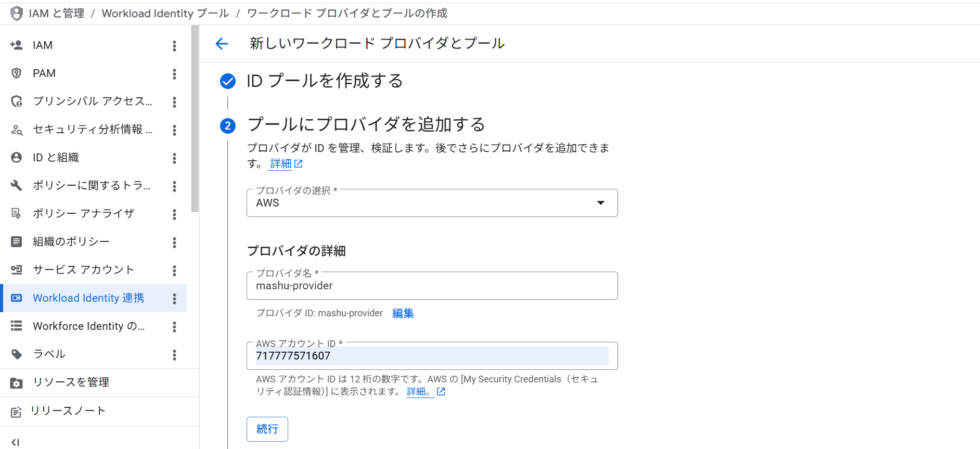The height and width of the screenshot is (449, 980).
Task: Click the プリンシパル アクセス sidebar icon
Action: [17, 101]
